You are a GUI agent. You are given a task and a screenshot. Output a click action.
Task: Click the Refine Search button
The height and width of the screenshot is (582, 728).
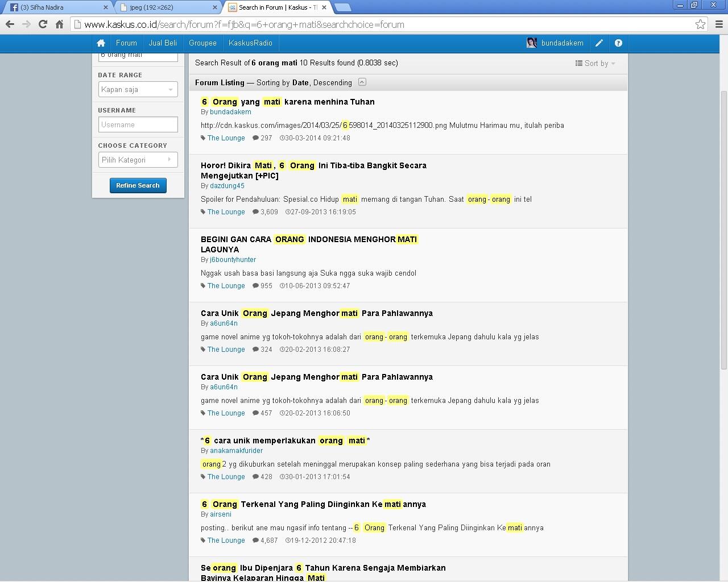138,185
